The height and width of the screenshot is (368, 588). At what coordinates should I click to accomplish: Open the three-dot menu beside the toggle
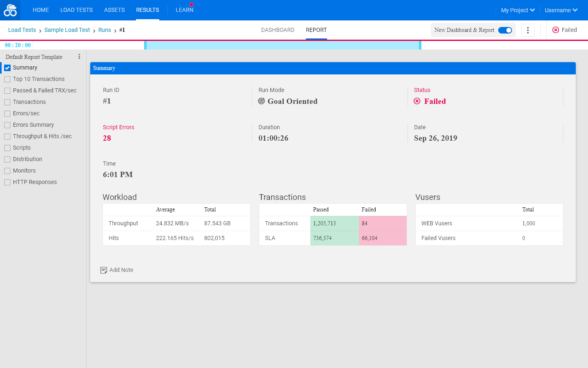(x=528, y=30)
